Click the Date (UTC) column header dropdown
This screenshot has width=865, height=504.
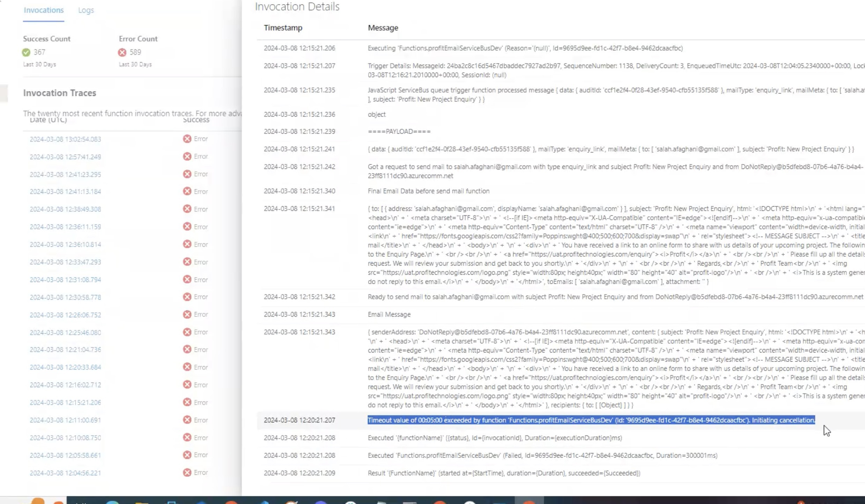49,119
